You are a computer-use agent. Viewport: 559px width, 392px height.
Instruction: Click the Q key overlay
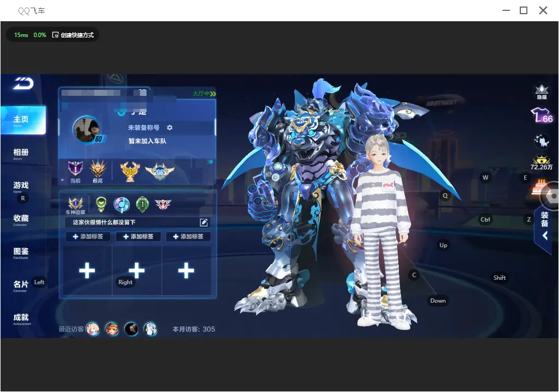pyautogui.click(x=445, y=195)
